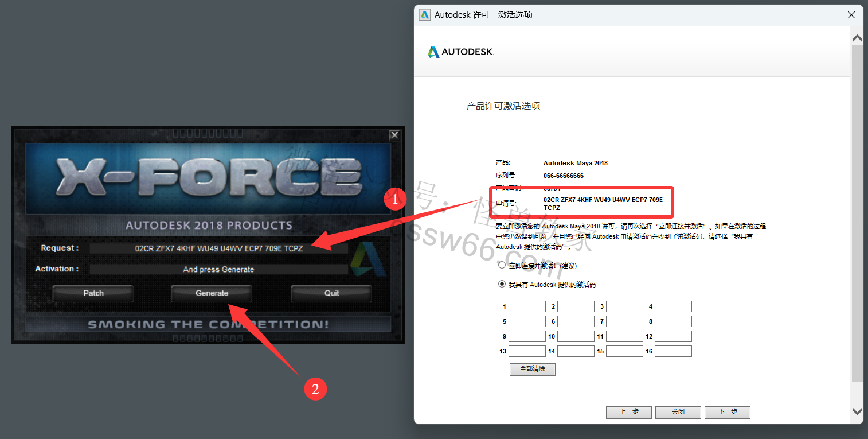
Task: Close the X-Force window with its X icon
Action: 394,135
